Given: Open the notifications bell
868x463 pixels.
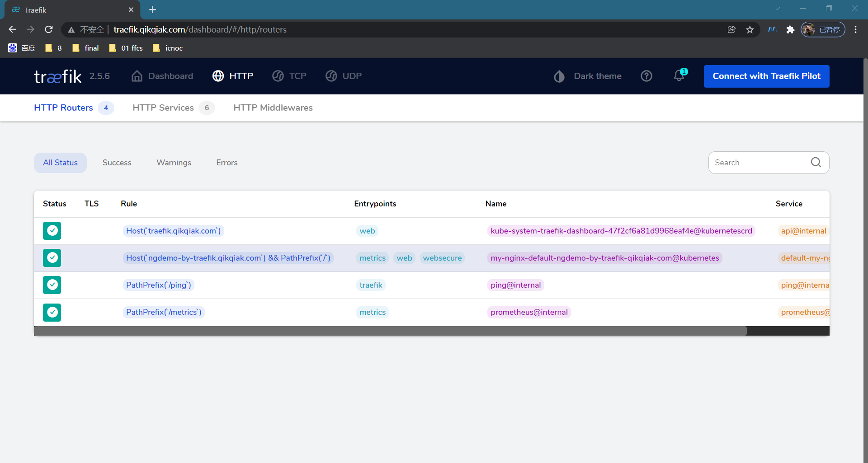Looking at the screenshot, I should [679, 75].
